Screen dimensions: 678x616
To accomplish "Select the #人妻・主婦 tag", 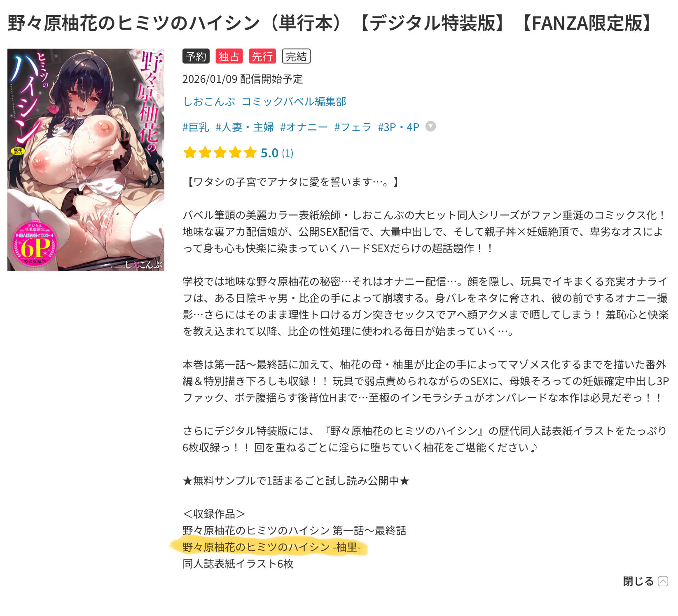I will [x=245, y=127].
